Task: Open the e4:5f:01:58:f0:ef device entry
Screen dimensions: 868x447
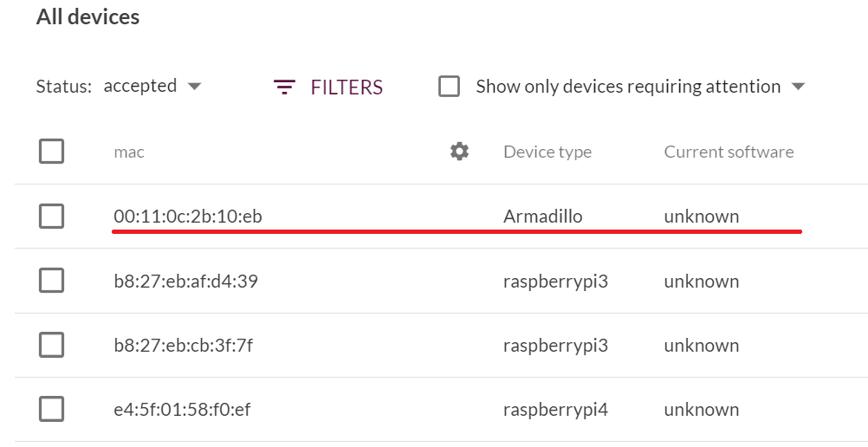Action: click(182, 410)
